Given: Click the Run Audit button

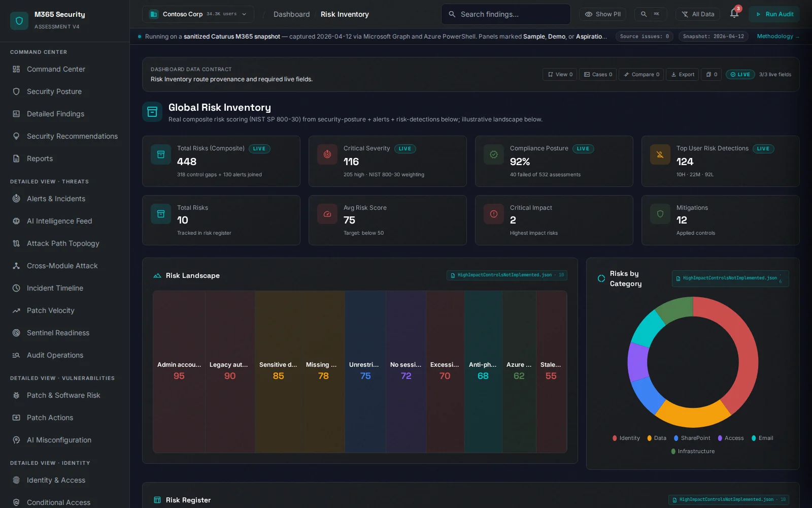Looking at the screenshot, I should pyautogui.click(x=774, y=14).
